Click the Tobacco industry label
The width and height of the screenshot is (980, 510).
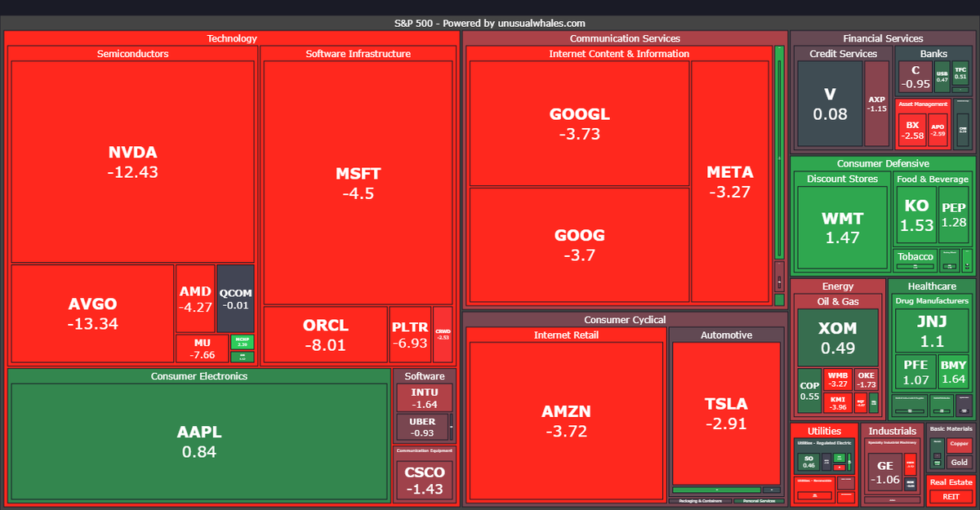click(x=915, y=256)
